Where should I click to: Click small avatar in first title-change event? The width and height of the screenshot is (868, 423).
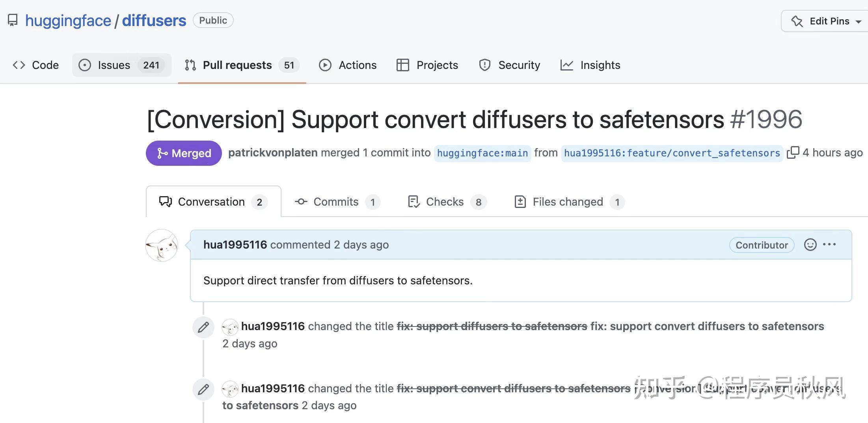[230, 327]
